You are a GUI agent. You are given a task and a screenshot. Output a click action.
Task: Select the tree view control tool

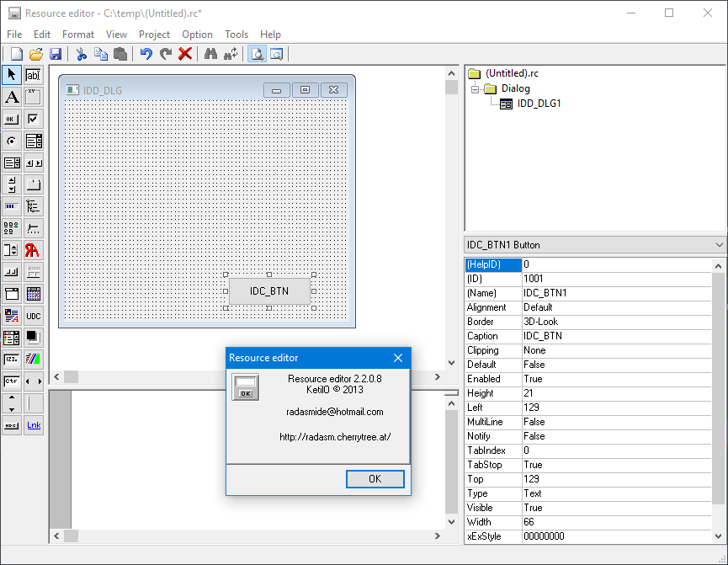[x=33, y=206]
